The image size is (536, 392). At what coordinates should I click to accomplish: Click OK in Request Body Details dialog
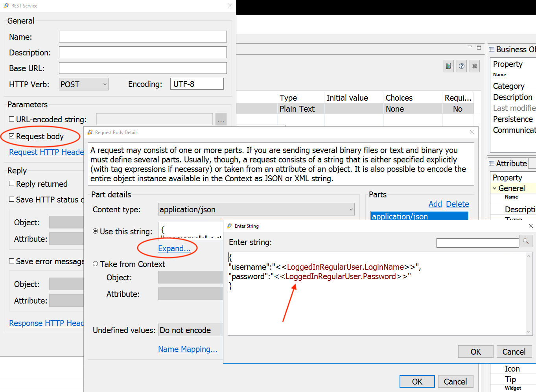tap(417, 381)
